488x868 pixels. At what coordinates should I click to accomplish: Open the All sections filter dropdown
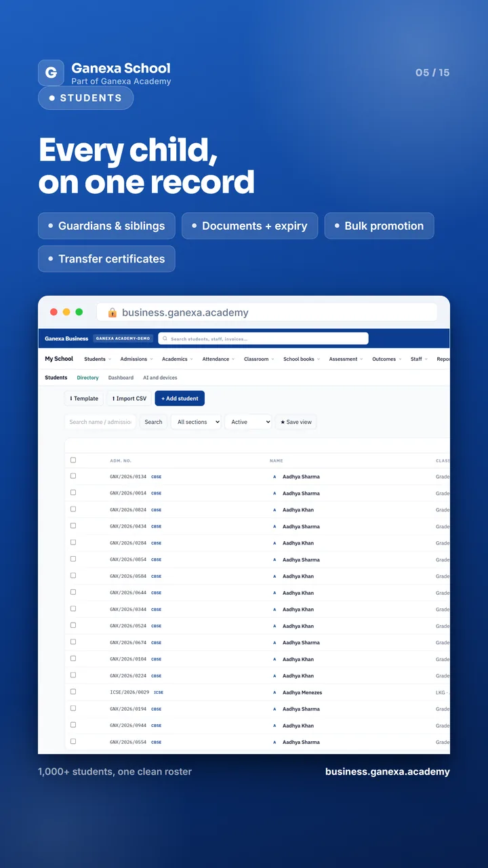click(x=196, y=422)
